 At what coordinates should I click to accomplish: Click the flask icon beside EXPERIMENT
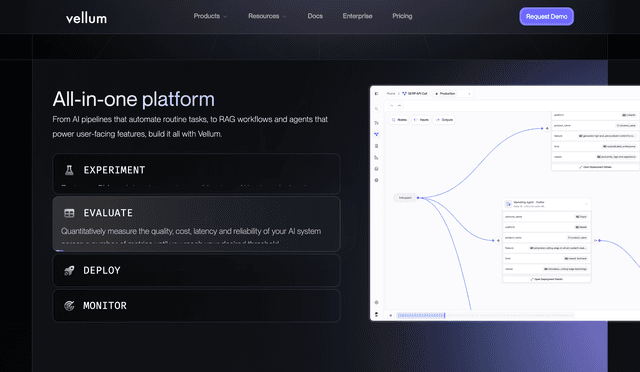(69, 170)
